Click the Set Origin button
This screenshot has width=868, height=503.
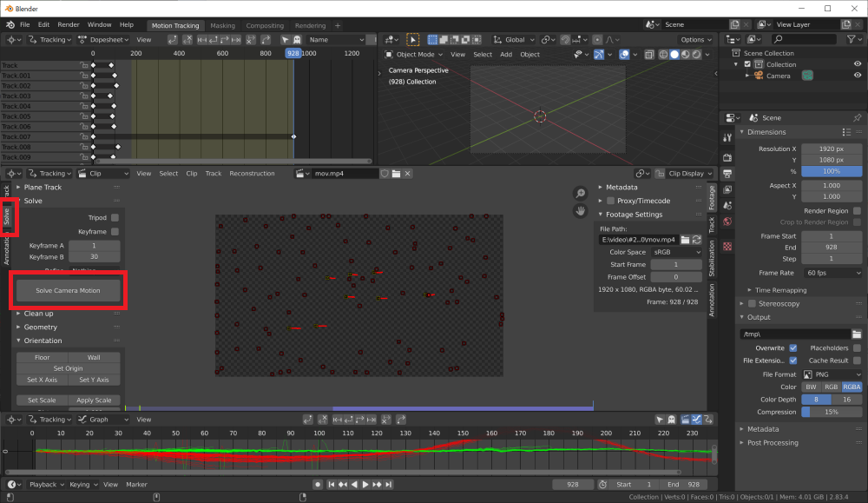point(68,368)
